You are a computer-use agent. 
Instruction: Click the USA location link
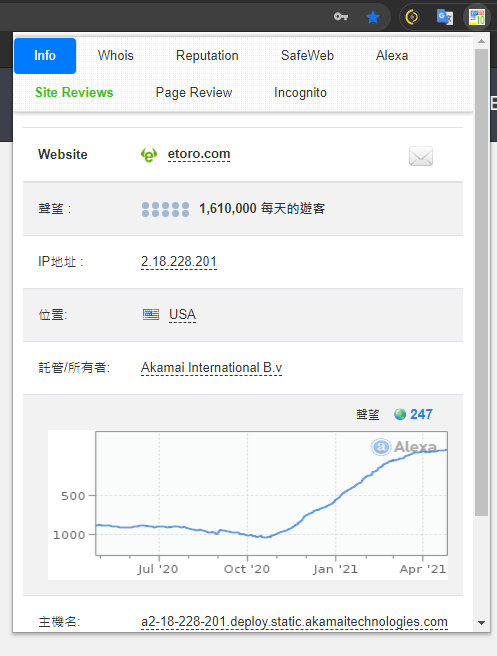tap(182, 315)
